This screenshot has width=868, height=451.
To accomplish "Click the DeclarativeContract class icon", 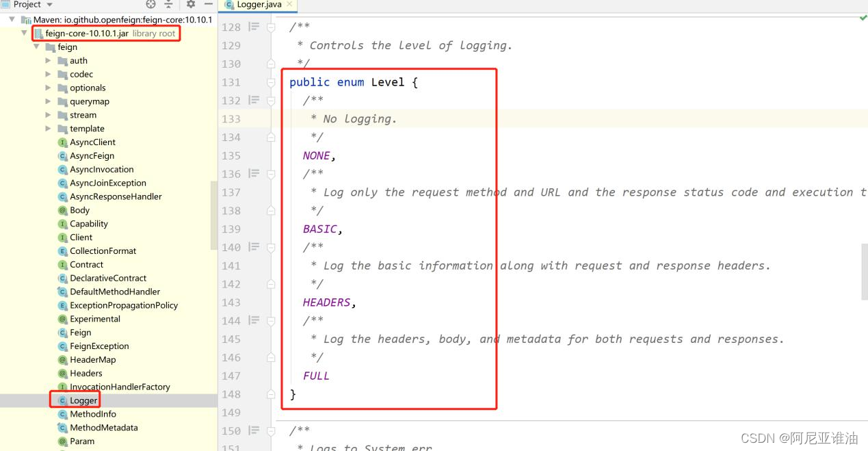I will point(63,279).
